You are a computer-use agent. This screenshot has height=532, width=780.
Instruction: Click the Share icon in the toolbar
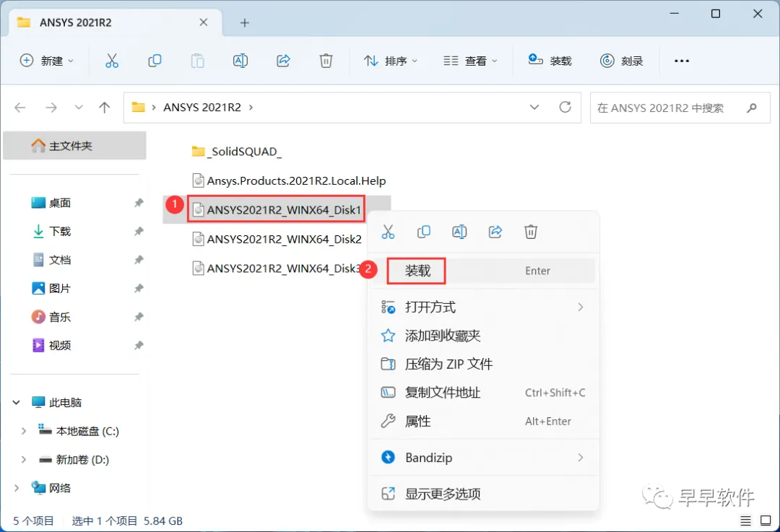[283, 61]
